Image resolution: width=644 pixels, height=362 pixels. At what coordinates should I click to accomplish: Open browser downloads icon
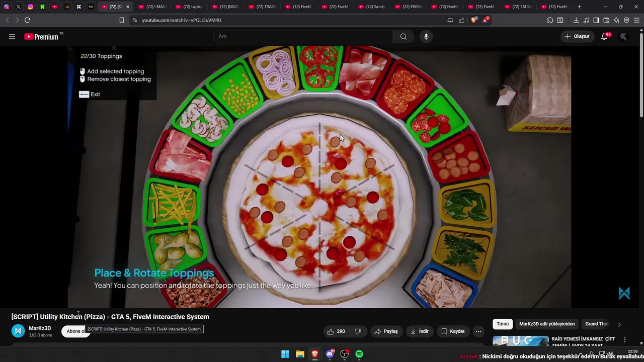click(x=576, y=20)
